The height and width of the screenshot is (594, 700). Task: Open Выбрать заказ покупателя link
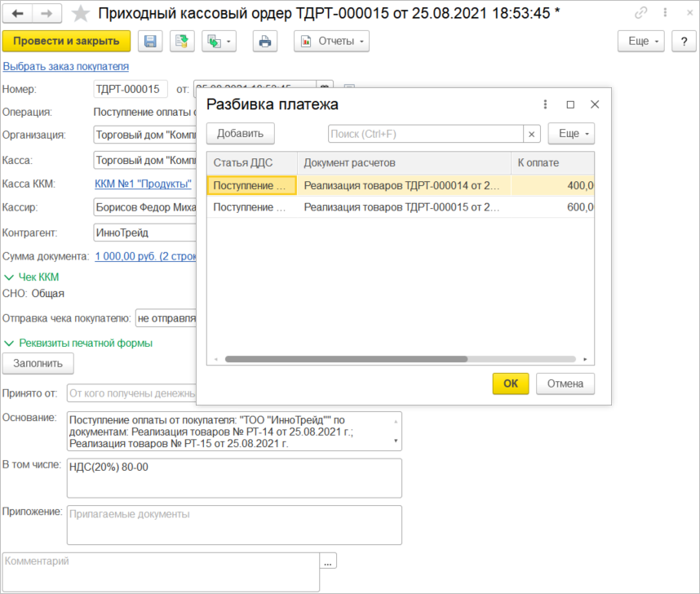pyautogui.click(x=65, y=67)
